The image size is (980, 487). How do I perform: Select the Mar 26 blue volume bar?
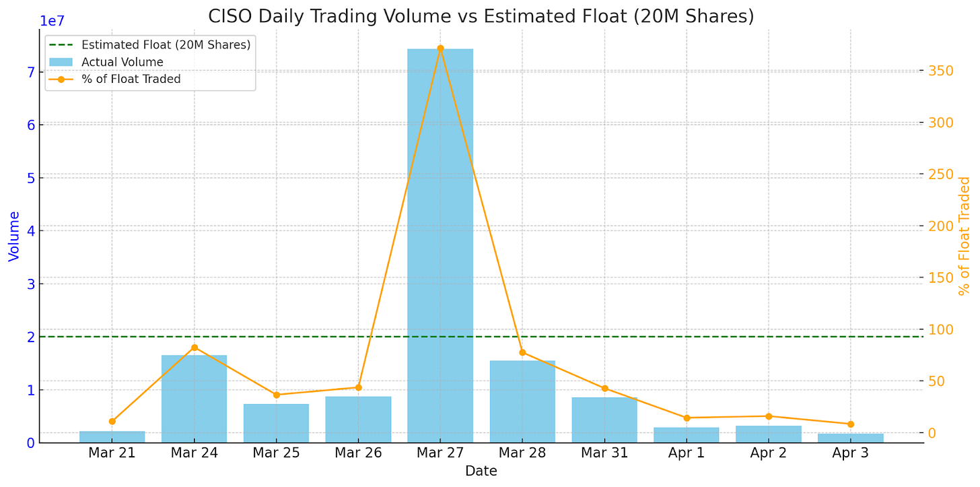(x=358, y=420)
